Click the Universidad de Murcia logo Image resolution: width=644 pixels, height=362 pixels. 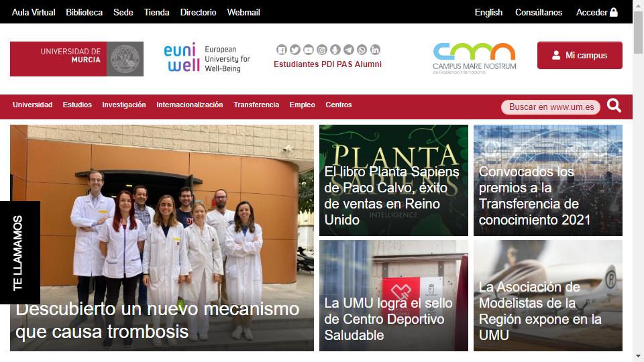tap(76, 59)
